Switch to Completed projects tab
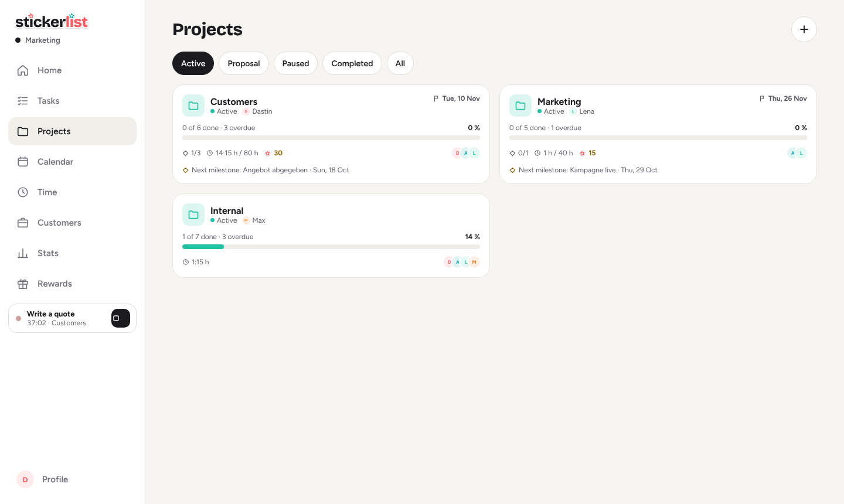This screenshot has height=504, width=844. pyautogui.click(x=352, y=63)
